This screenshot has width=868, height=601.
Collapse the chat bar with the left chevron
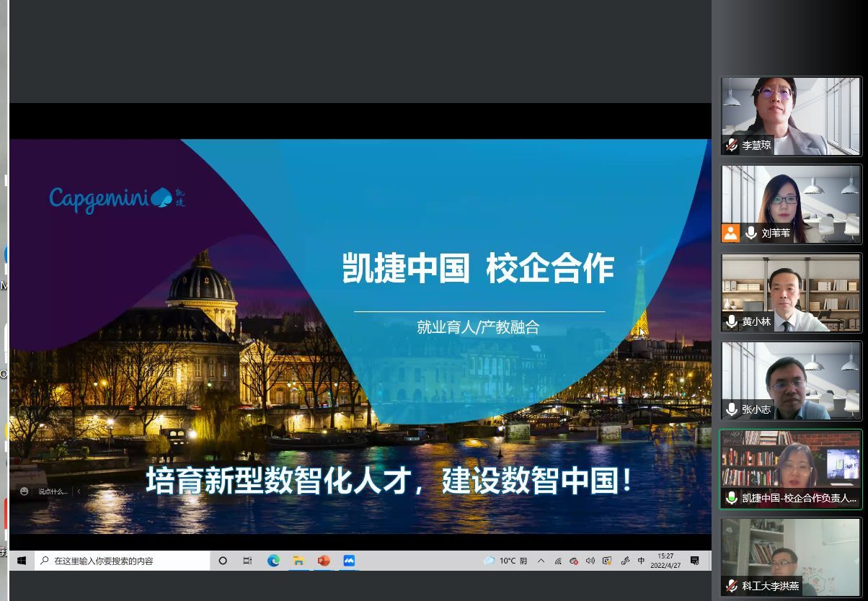[79, 491]
